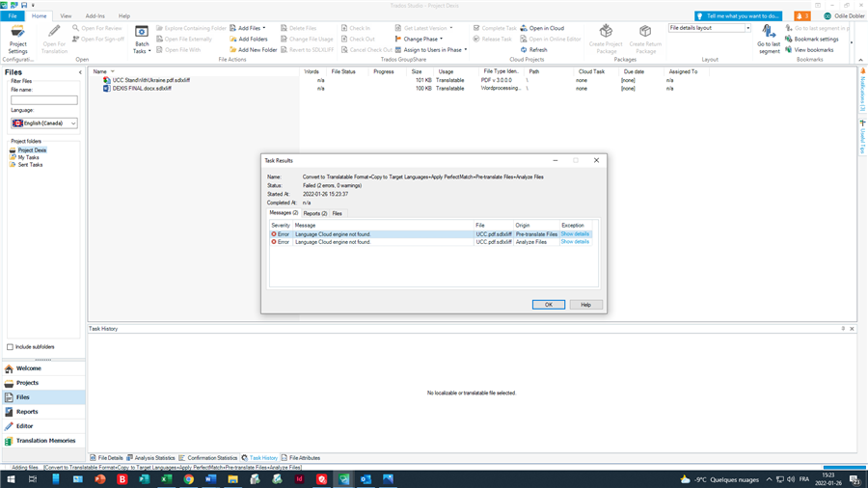Open the Language dropdown English (Canada)
The image size is (868, 488).
coord(44,123)
